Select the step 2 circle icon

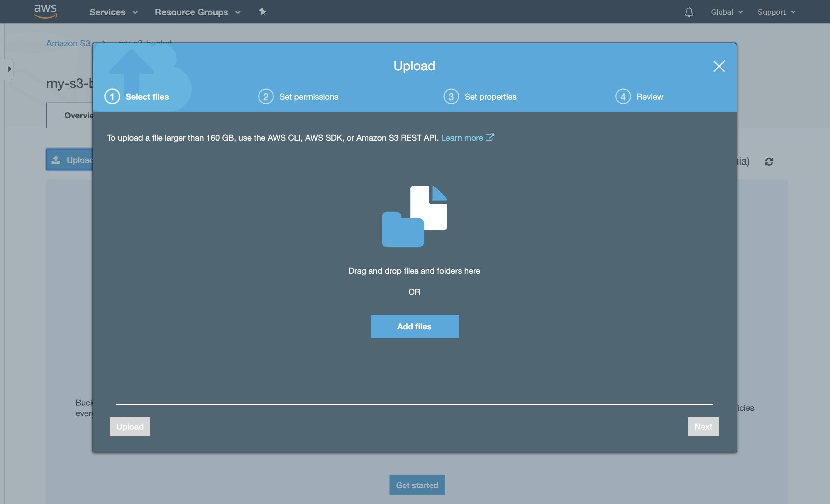click(266, 97)
